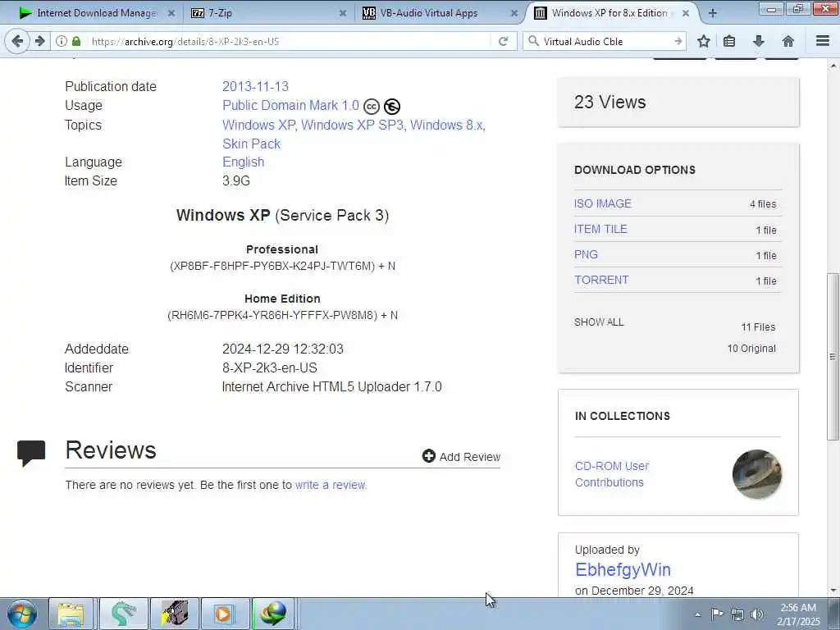Click the volume speaker tray icon
Image resolution: width=840 pixels, height=630 pixels.
point(757,614)
